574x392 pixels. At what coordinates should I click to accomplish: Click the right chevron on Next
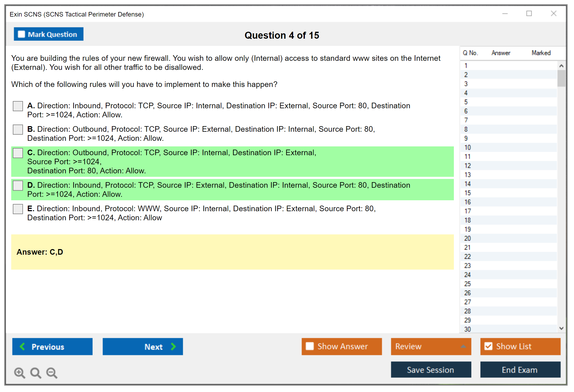tap(173, 346)
